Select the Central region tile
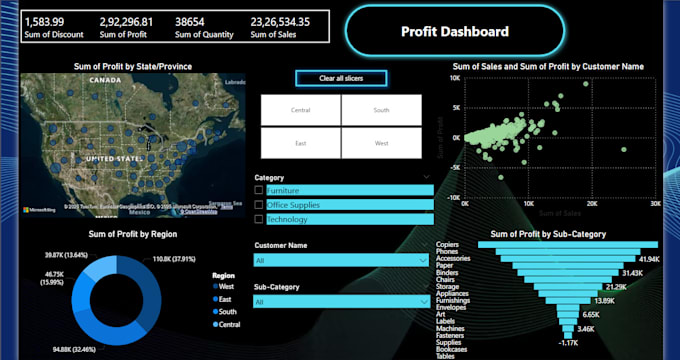Screen dimensions: 680x360 tap(301, 110)
